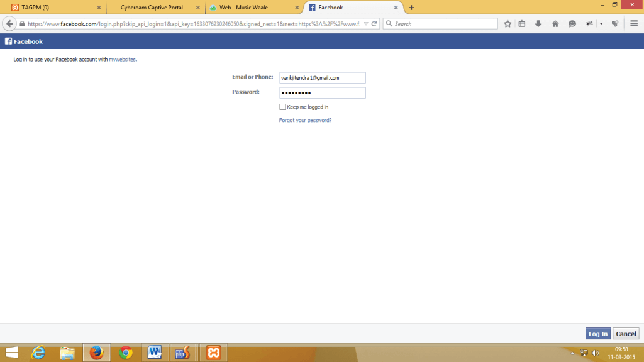Click the Log In button
644x362 pixels.
coord(598,334)
